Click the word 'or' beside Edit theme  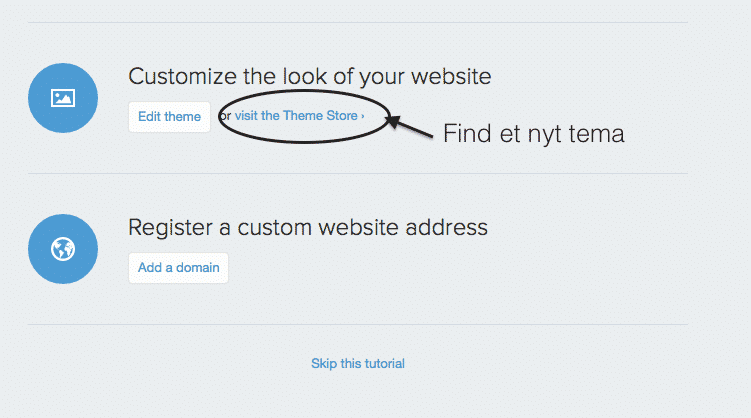point(226,116)
